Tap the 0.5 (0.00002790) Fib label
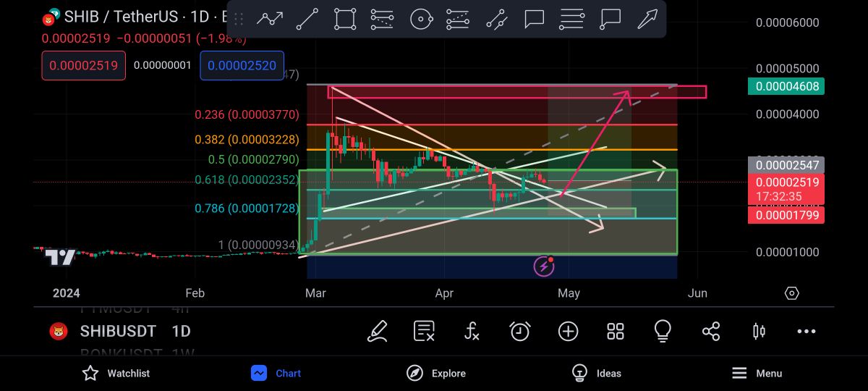Screen dimensions: 868x391 (253, 159)
